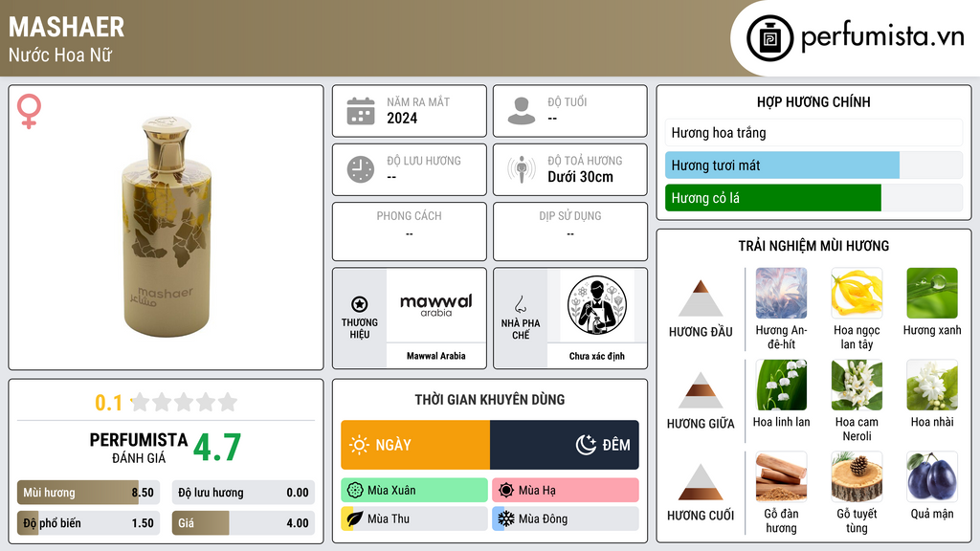Screen dimensions: 980x551
Task: Select the Hoa cam Neroli note image
Action: [x=857, y=385]
